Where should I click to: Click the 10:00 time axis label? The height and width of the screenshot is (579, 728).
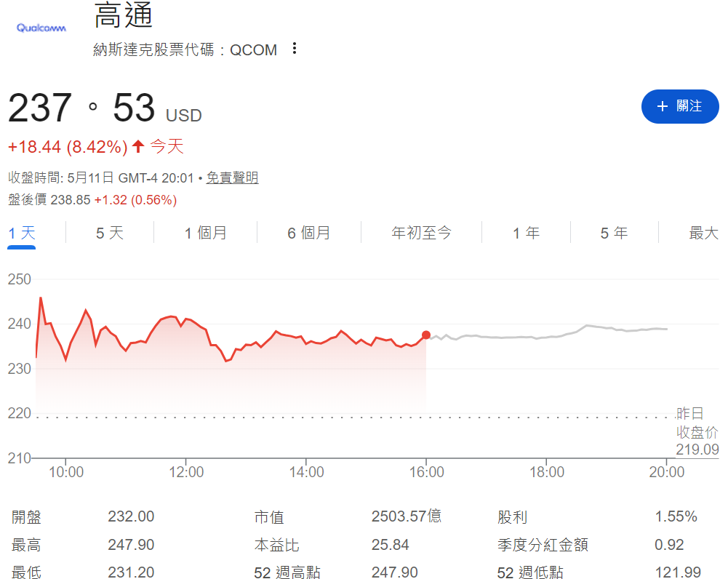click(66, 472)
